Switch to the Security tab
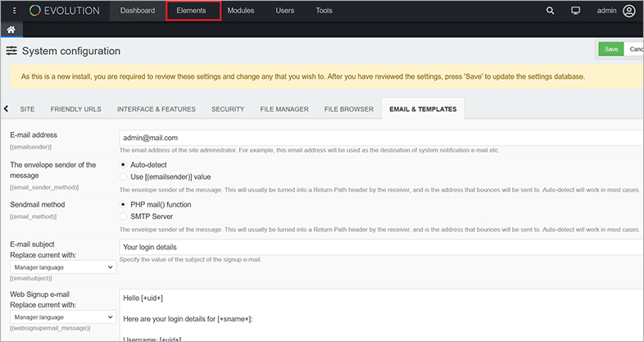This screenshot has width=644, height=342. pos(227,109)
